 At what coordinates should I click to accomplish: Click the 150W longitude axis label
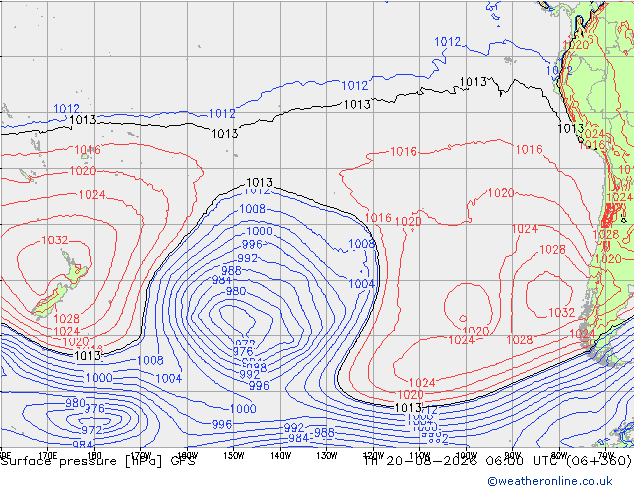pos(234,456)
